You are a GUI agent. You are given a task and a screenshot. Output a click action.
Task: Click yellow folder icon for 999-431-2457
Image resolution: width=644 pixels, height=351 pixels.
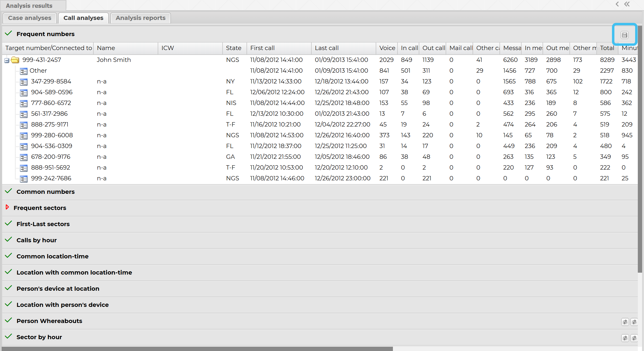tap(15, 60)
